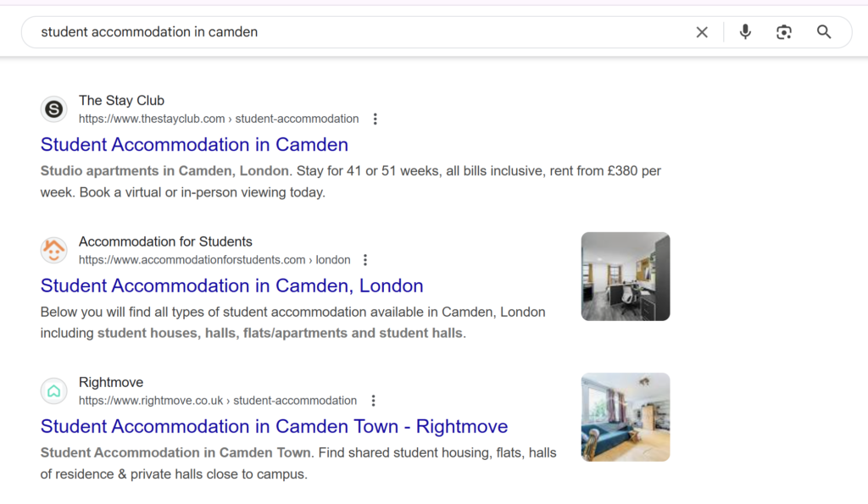
Task: Click The Stay Club site name
Action: pyautogui.click(x=121, y=101)
